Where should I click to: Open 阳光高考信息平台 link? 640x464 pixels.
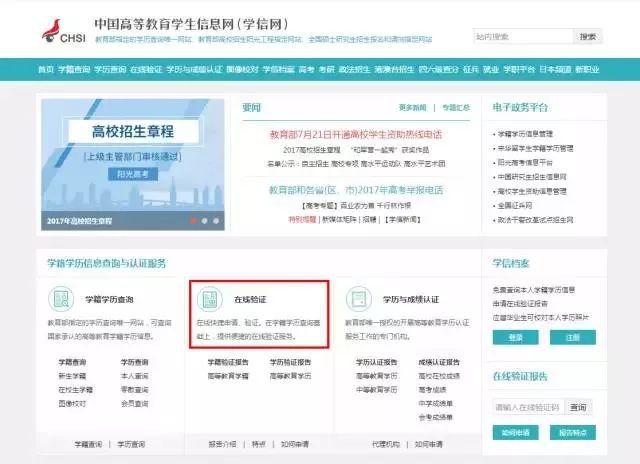(525, 162)
